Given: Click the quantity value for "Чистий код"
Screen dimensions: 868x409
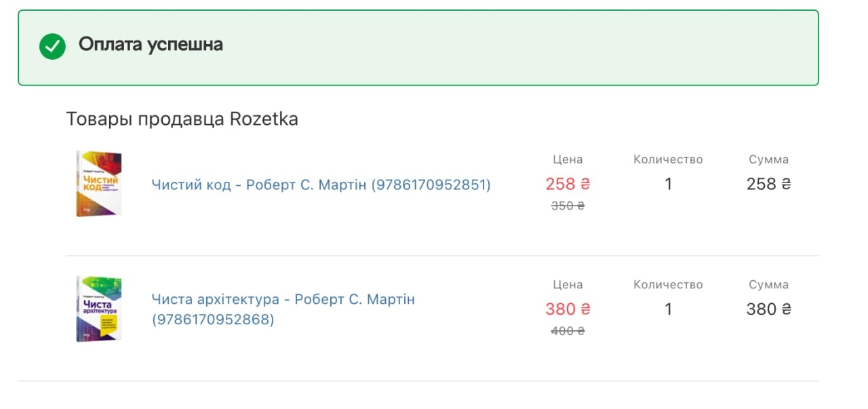Looking at the screenshot, I should click(668, 184).
